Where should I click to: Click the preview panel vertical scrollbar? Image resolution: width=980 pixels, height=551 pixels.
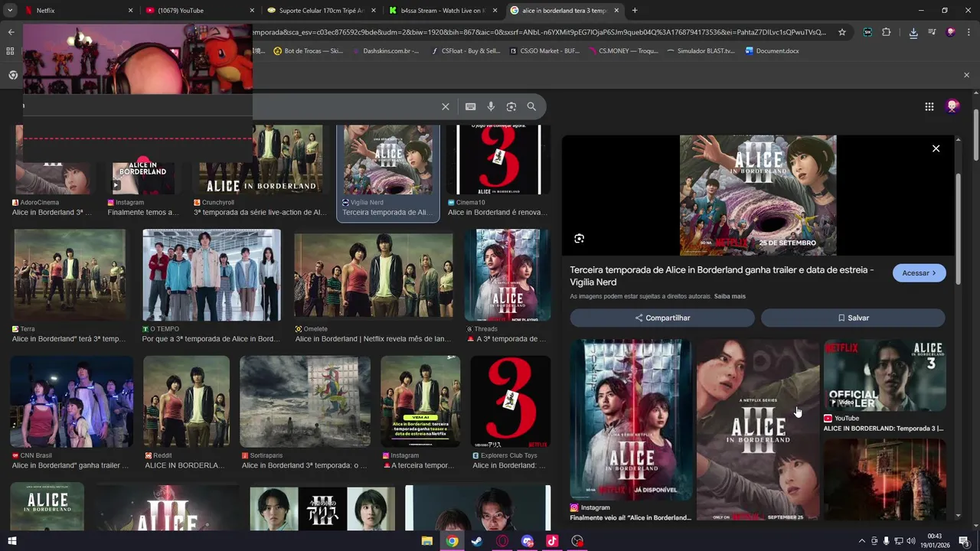pos(958,230)
